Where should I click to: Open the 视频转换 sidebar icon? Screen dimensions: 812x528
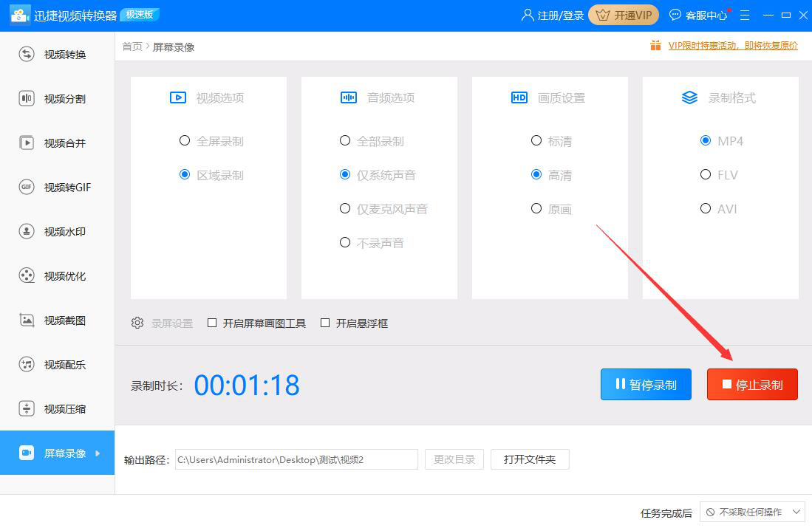click(27, 54)
